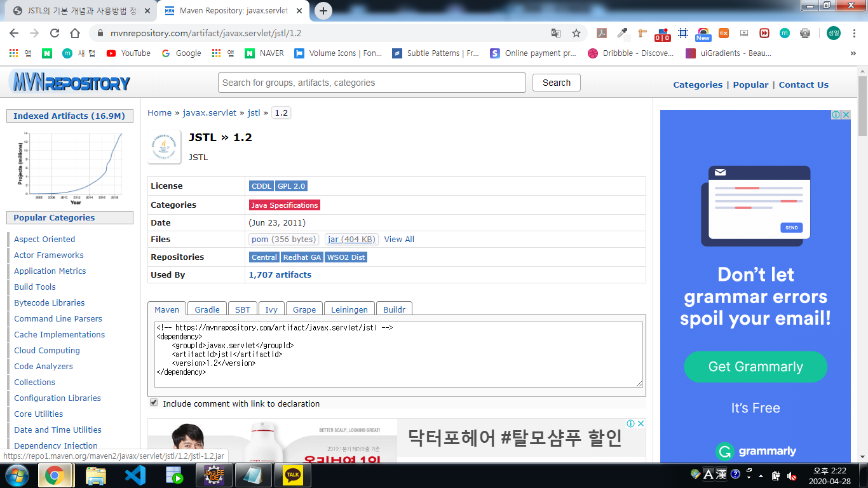Click the MVNRepository site logo
Screen dimensions: 868x488
coord(70,83)
